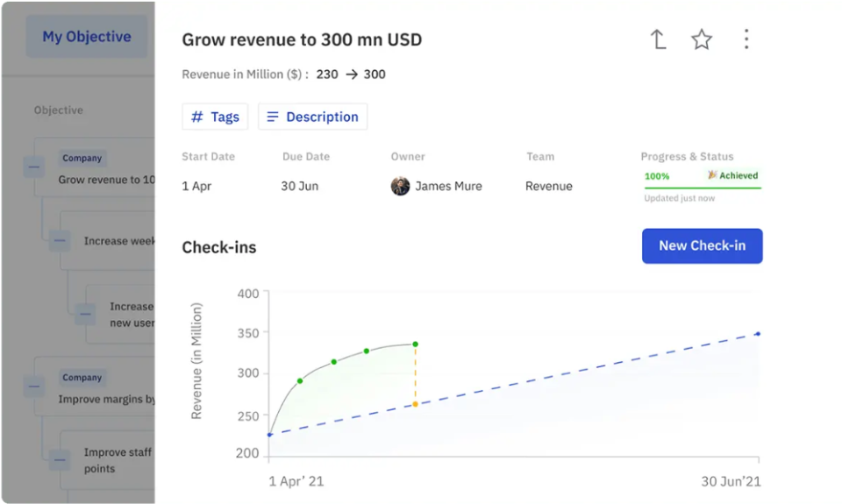Click the starting value 230
The height and width of the screenshot is (504, 842).
(x=327, y=75)
